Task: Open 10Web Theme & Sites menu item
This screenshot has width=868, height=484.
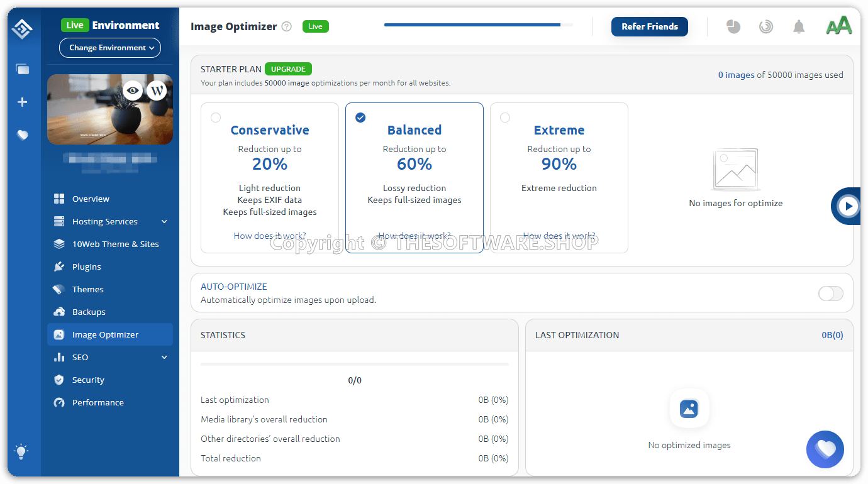Action: pos(110,244)
